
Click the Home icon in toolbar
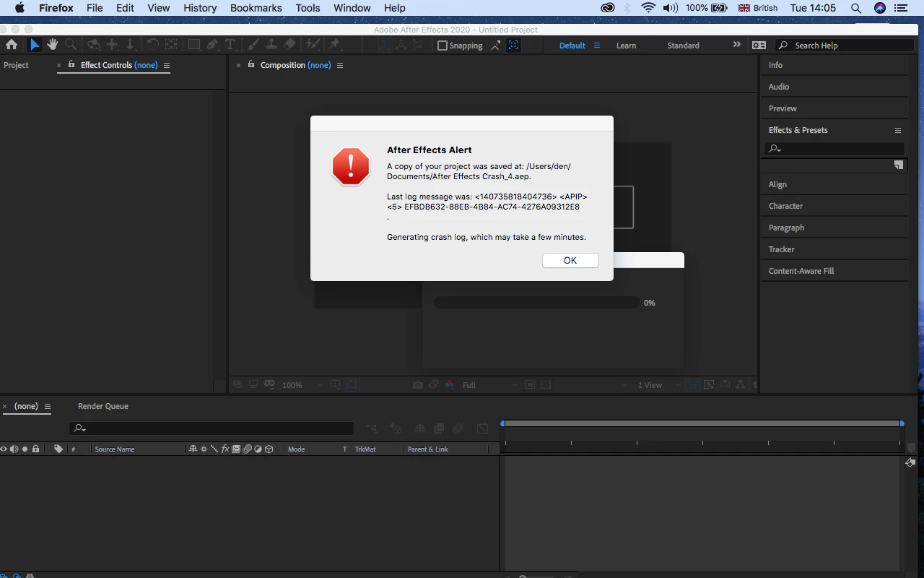(x=12, y=45)
